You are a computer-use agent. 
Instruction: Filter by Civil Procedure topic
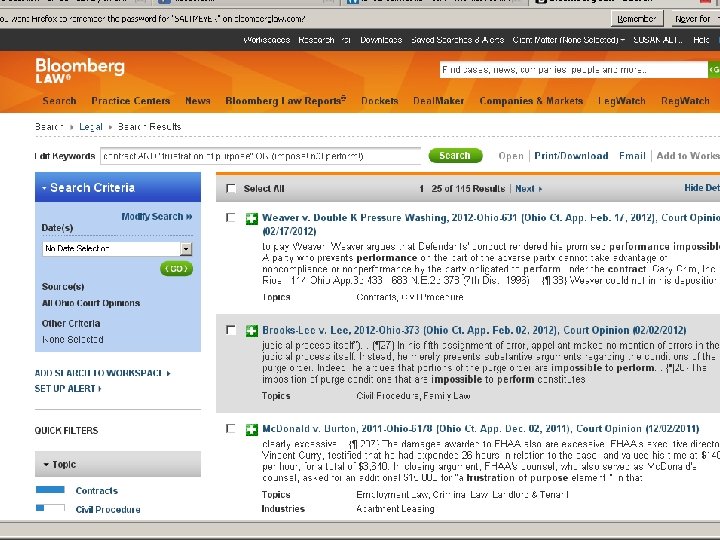[108, 509]
